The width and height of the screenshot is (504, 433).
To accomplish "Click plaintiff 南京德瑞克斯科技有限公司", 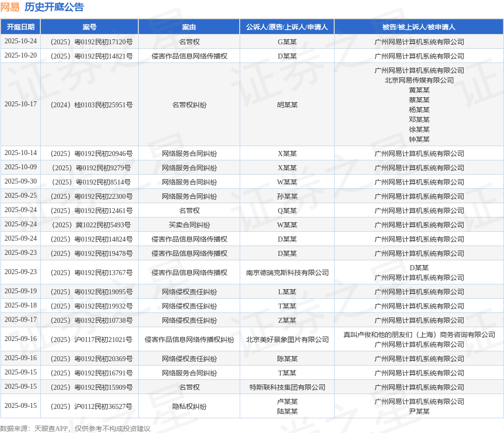I will 287,273.
